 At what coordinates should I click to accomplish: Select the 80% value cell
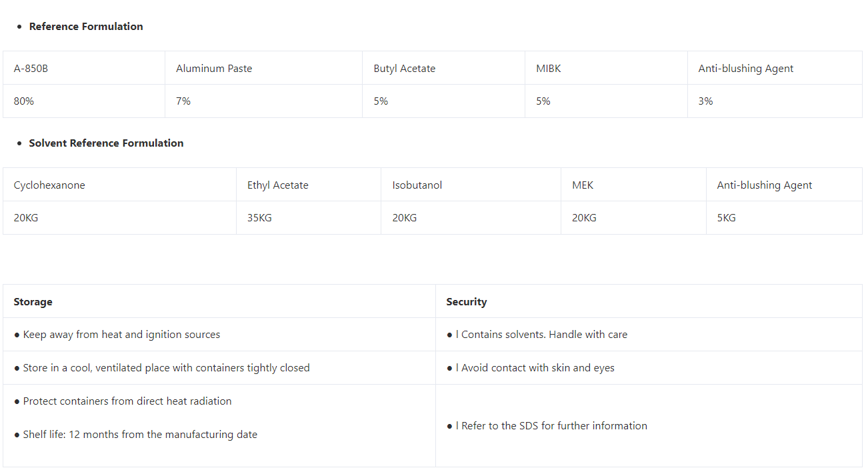tap(84, 101)
